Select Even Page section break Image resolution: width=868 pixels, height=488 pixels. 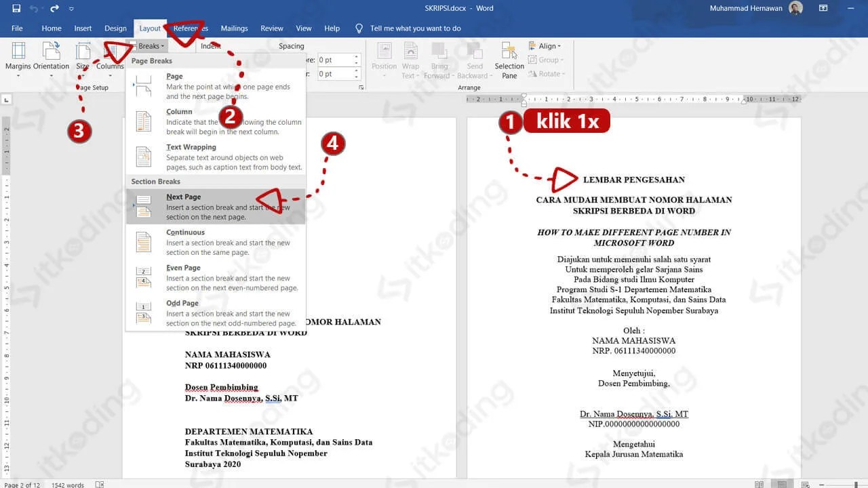pos(216,277)
